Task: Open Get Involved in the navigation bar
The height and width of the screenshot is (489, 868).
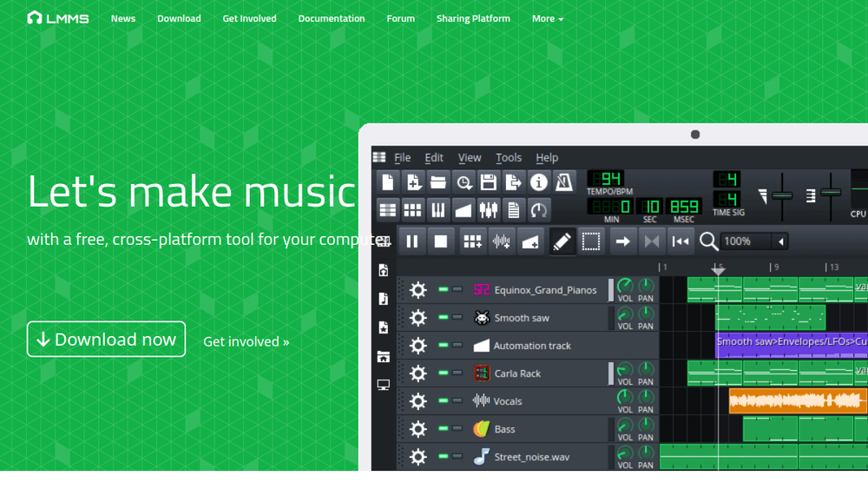Action: pos(249,18)
